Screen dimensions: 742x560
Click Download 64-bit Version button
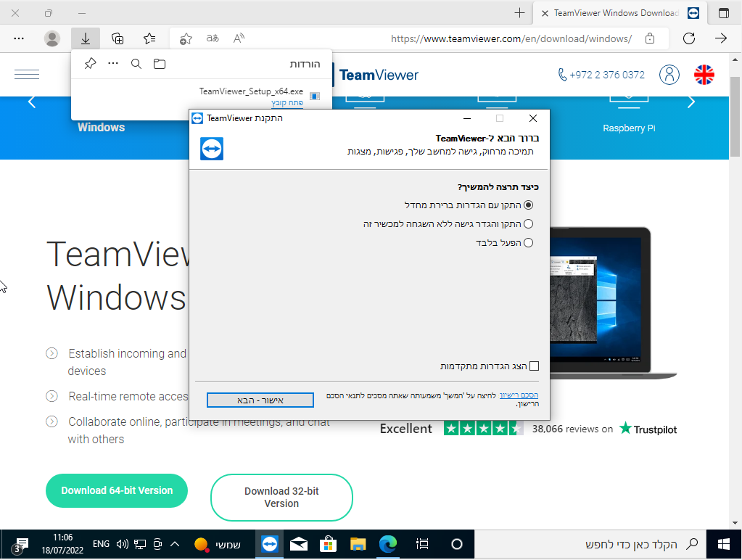(117, 491)
